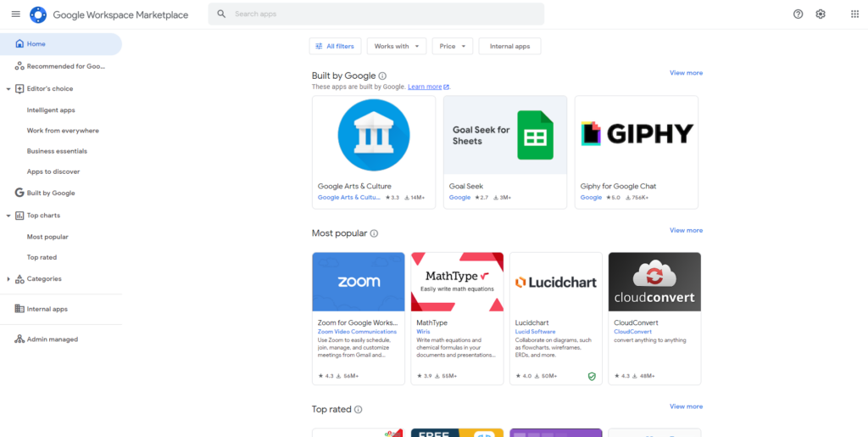Click the Google Arts & Culture title
This screenshot has height=437, width=868.
[x=354, y=187]
